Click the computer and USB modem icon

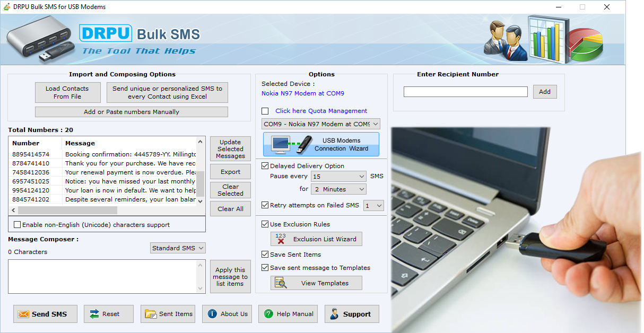pos(291,144)
